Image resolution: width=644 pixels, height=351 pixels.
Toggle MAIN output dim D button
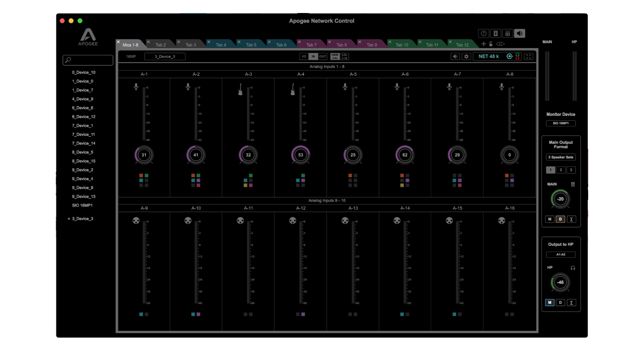(560, 219)
